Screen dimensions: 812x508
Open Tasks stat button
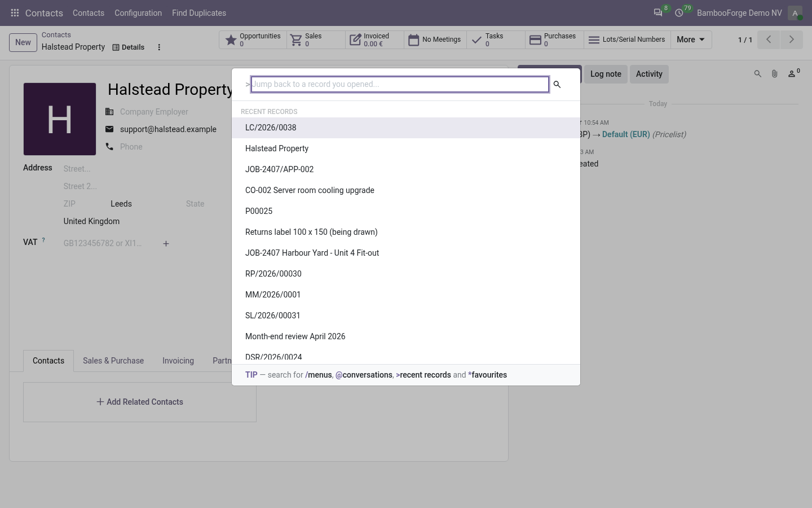(496, 40)
